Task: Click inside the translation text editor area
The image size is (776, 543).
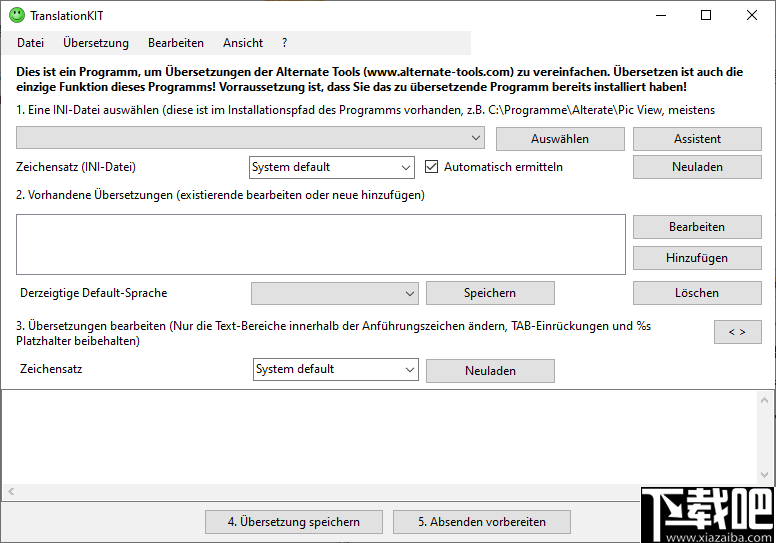Action: tap(380, 438)
